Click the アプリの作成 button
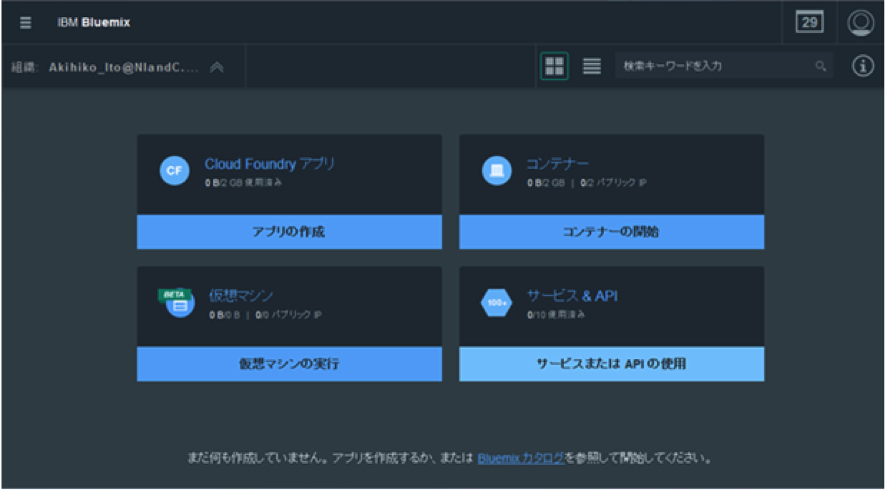Screen dimensions: 886x490 click(x=289, y=232)
